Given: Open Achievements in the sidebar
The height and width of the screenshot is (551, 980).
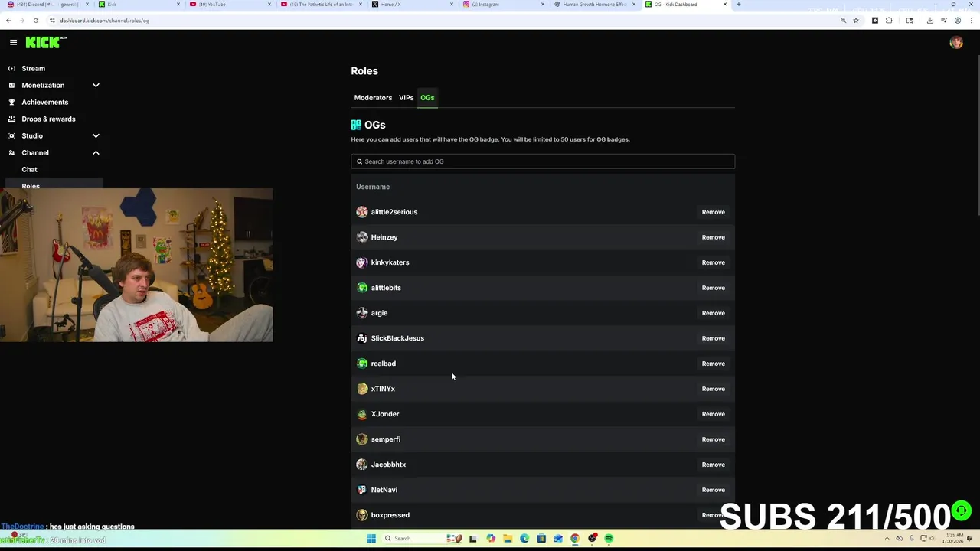Looking at the screenshot, I should click(44, 103).
